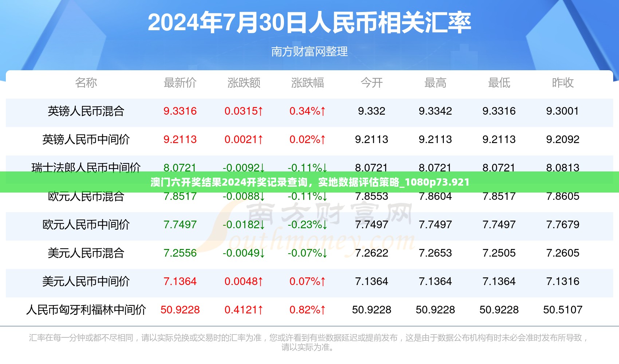Click the change amount 0.0021↑
Image resolution: width=619 pixels, height=364 pixels.
244,139
